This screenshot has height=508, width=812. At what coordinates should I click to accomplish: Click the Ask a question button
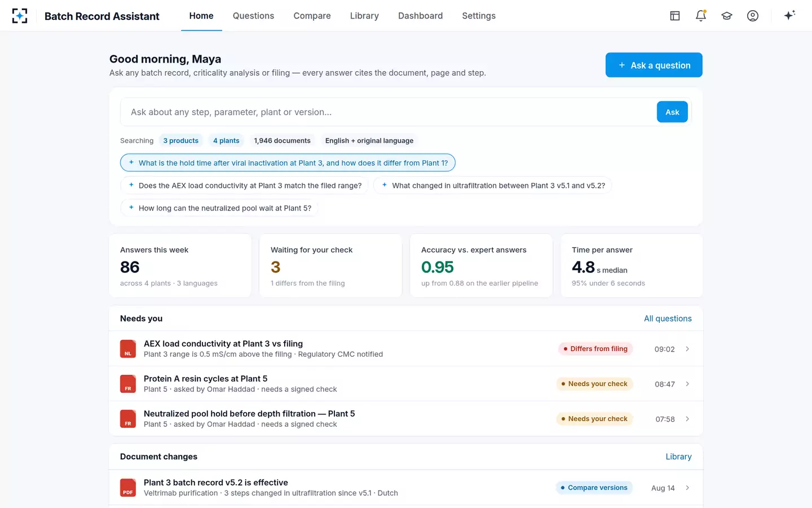(x=654, y=65)
